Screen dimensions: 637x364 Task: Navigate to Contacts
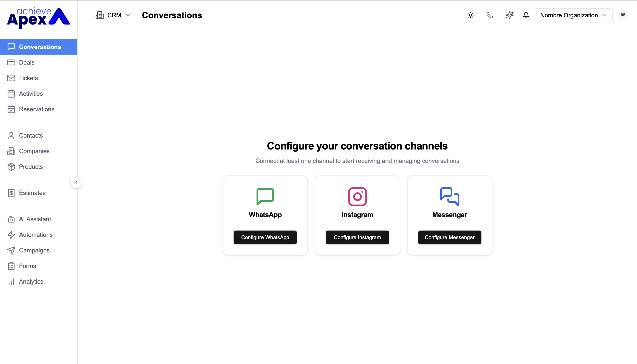click(39, 135)
